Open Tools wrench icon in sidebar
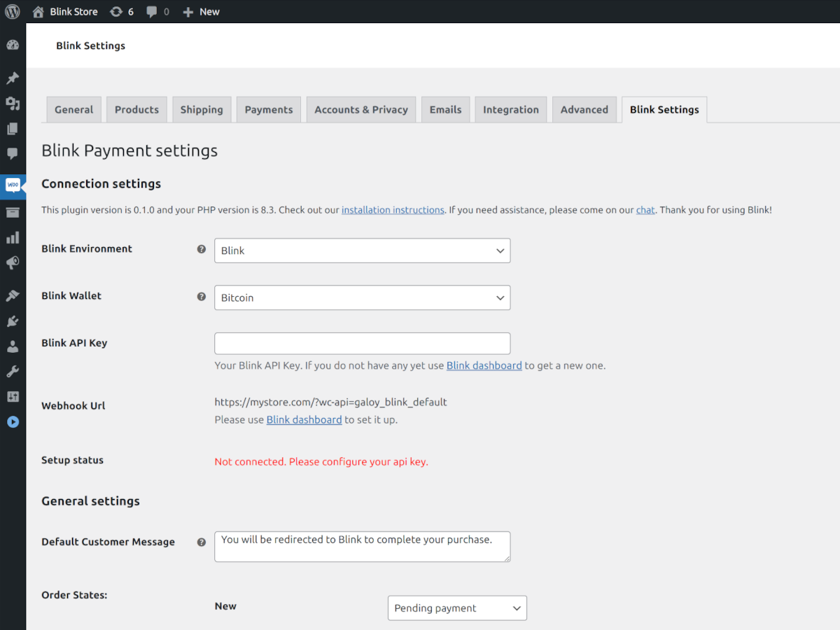The width and height of the screenshot is (840, 630). (x=13, y=372)
